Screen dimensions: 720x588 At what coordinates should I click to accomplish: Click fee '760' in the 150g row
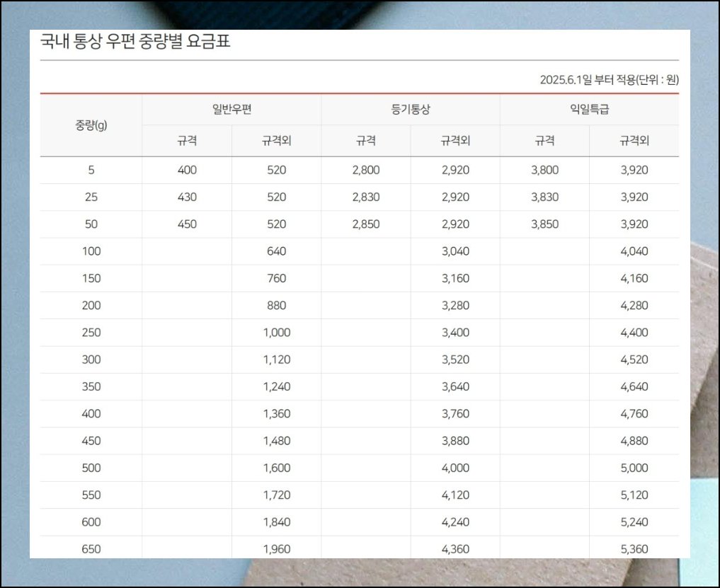(276, 278)
